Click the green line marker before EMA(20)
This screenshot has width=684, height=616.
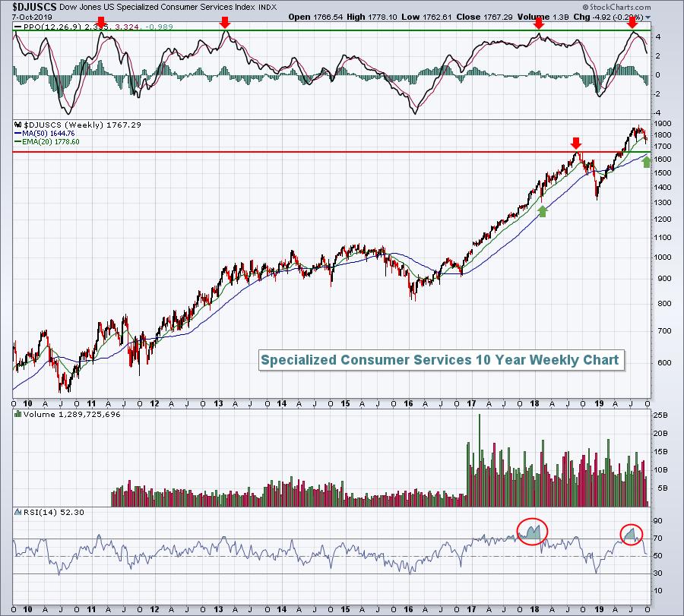coord(18,142)
